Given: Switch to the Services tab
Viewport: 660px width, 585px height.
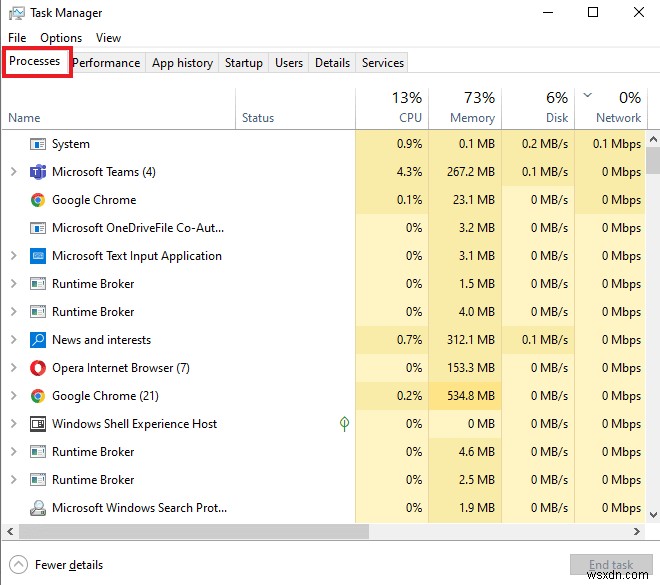Looking at the screenshot, I should tap(383, 63).
